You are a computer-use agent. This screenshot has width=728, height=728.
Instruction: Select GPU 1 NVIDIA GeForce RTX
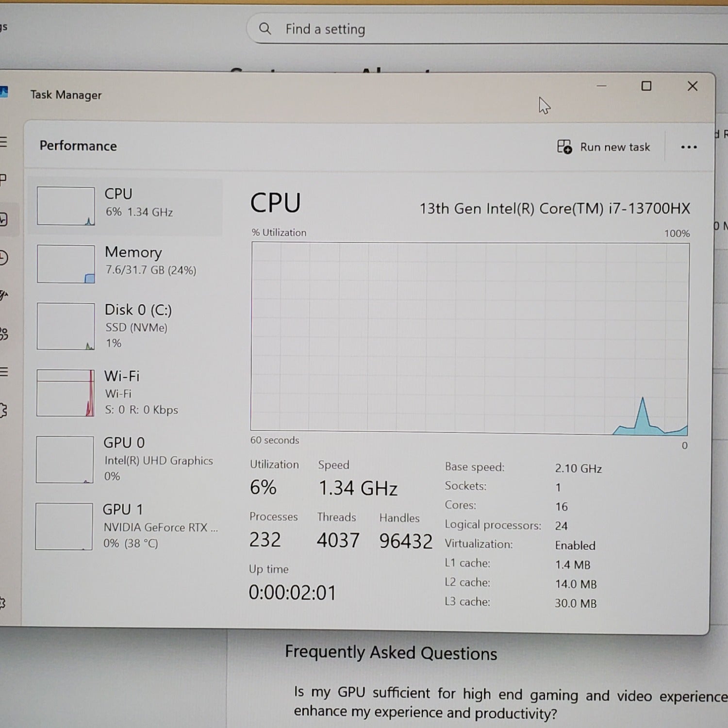125,526
